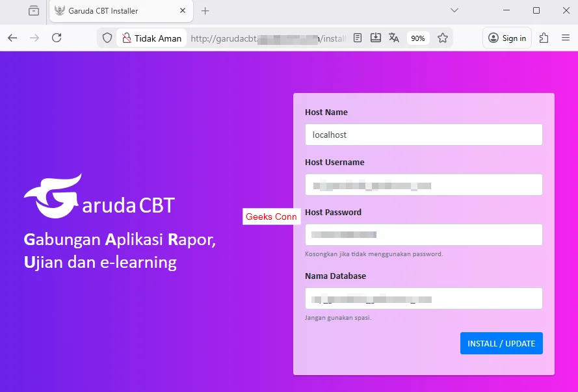This screenshot has height=392, width=578.
Task: Open the tracking protection shield icon
Action: pyautogui.click(x=107, y=38)
